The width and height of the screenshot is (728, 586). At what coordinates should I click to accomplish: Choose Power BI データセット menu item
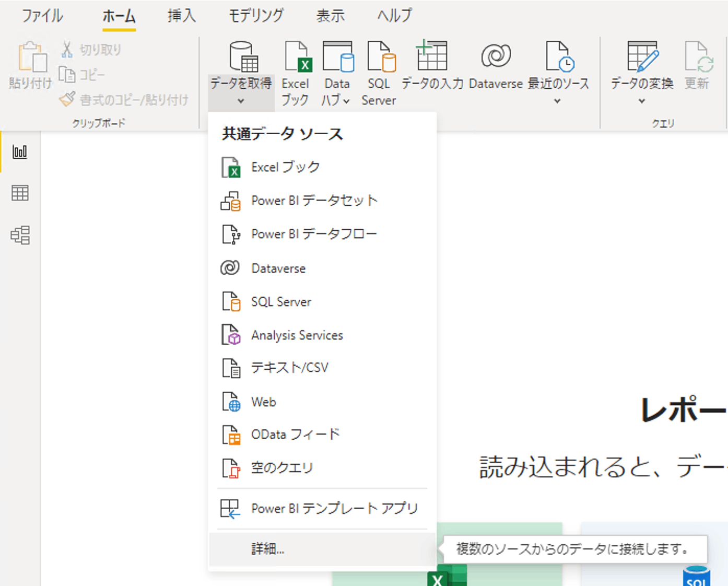click(322, 201)
